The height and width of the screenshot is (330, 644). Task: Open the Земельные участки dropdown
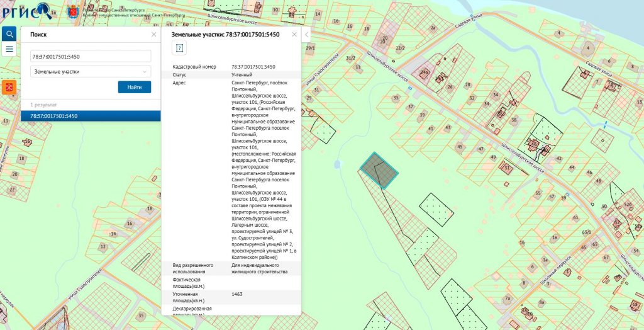coord(91,72)
